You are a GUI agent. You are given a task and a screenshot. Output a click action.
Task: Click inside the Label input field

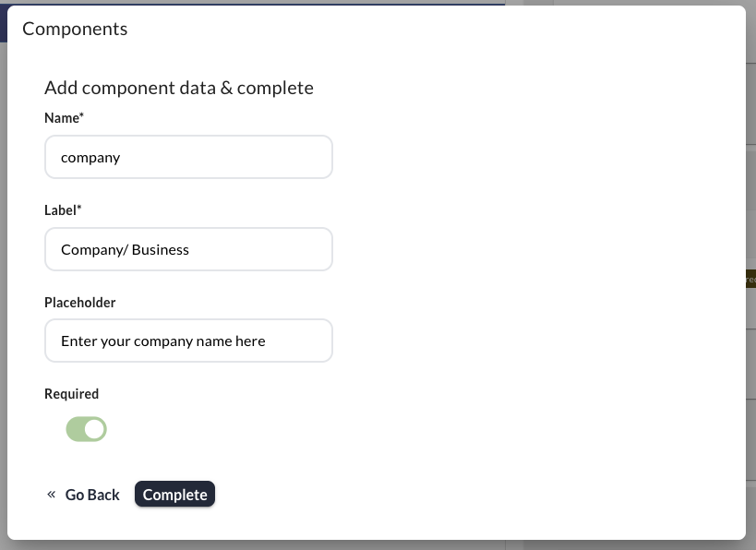pos(188,249)
